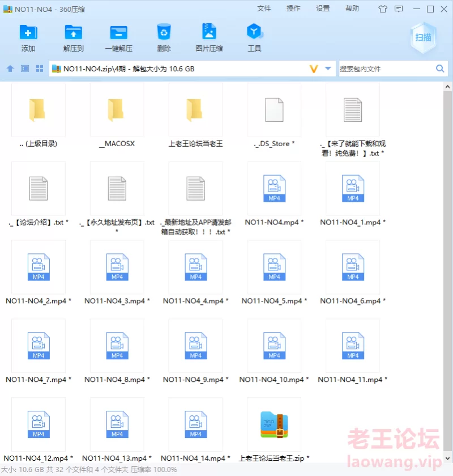The width and height of the screenshot is (453, 476).
Task: Click the 解压到 (Extract to) icon
Action: point(74,32)
